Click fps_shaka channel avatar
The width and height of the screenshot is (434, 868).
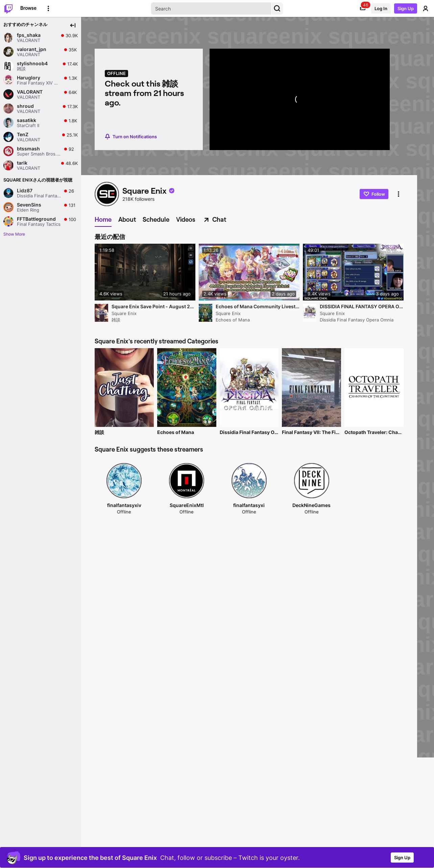8,38
